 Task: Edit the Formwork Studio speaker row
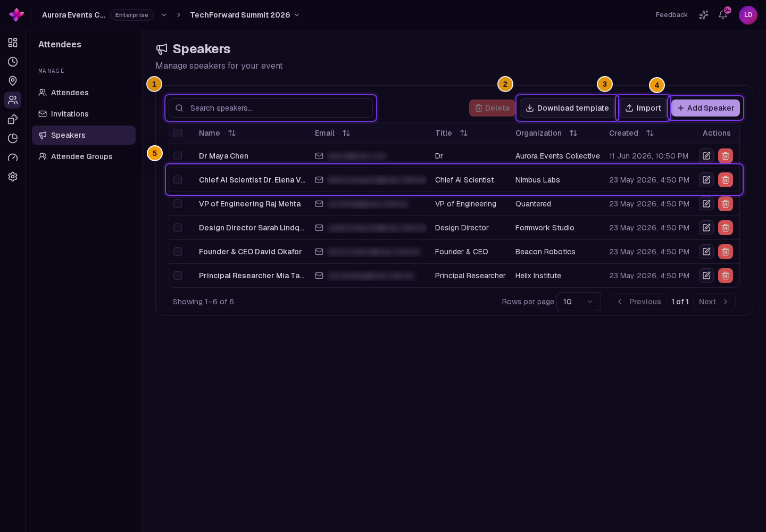tap(706, 228)
